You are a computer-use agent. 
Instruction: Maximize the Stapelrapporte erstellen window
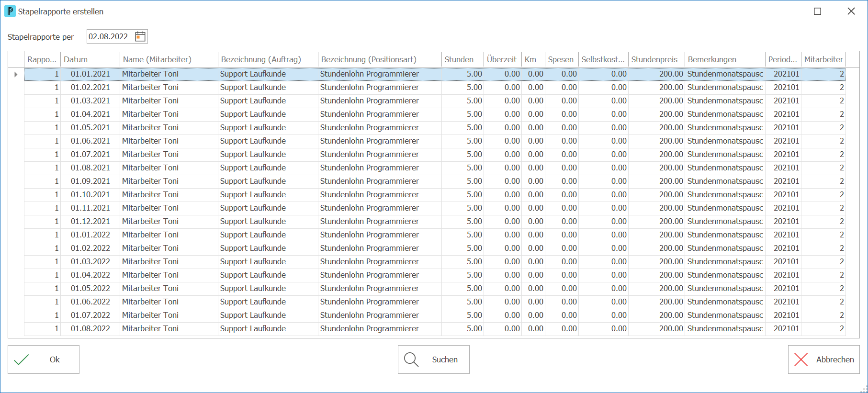[818, 11]
